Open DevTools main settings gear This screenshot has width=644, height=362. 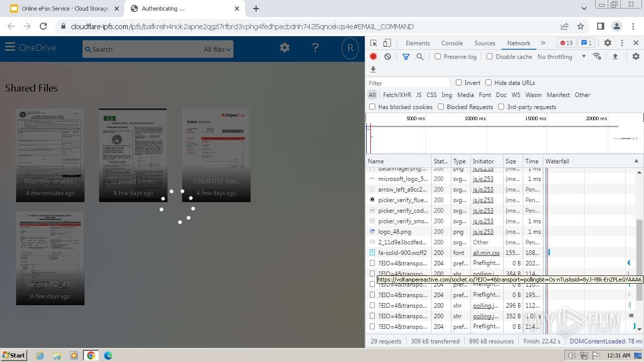608,43
